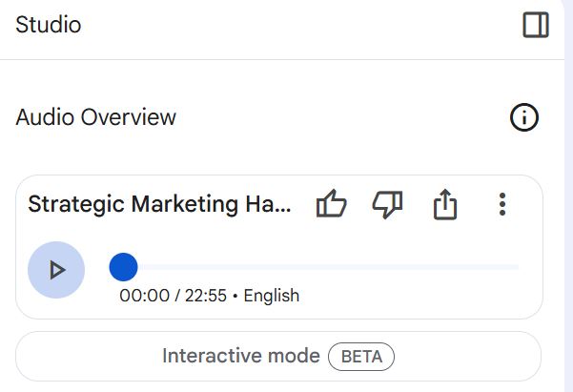
Task: Open three-dot more options menu
Action: click(x=502, y=204)
